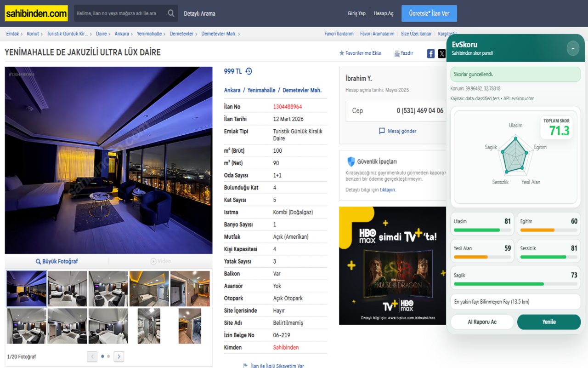Click the message bubble icon beside Mesaj gönder
Screen dimensions: 588x368
pyautogui.click(x=382, y=131)
